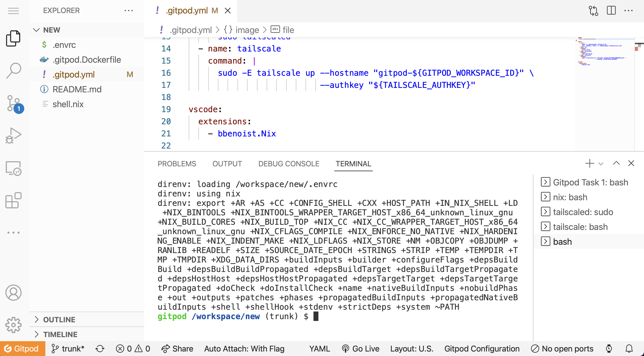
Task: Open changes compare icon in editor toolbar
Action: click(593, 11)
